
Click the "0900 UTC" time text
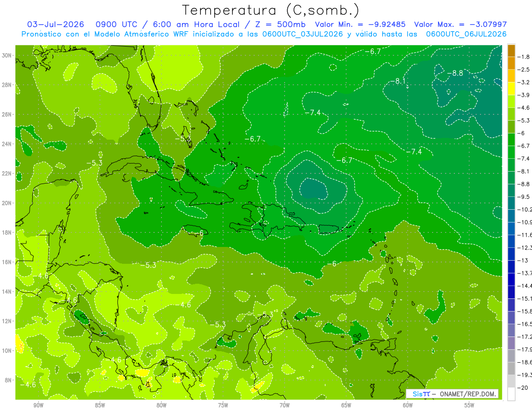tap(116, 24)
